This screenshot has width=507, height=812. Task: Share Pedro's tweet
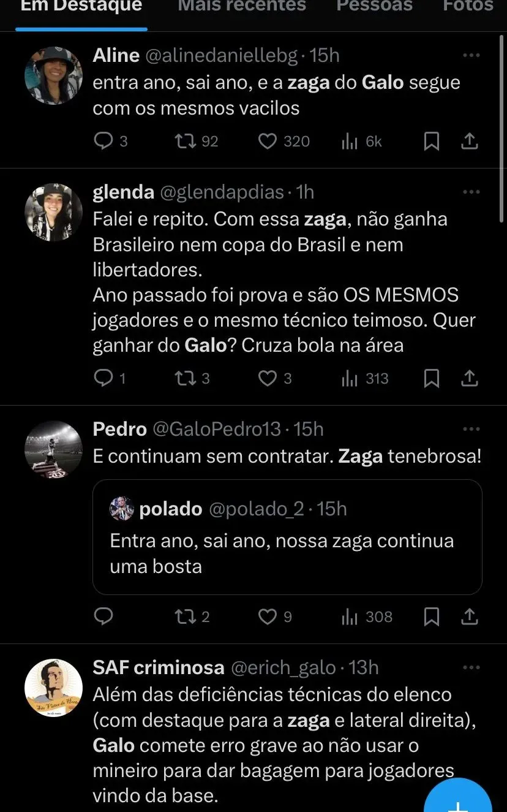(469, 617)
